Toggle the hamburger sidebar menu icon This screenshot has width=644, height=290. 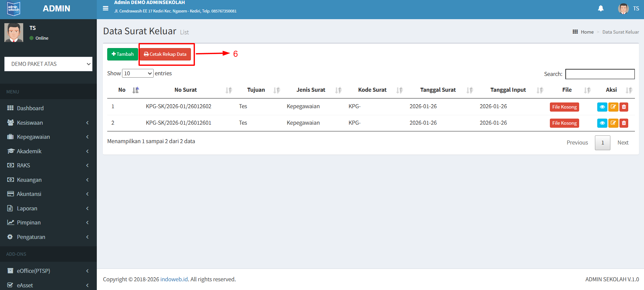[x=106, y=8]
